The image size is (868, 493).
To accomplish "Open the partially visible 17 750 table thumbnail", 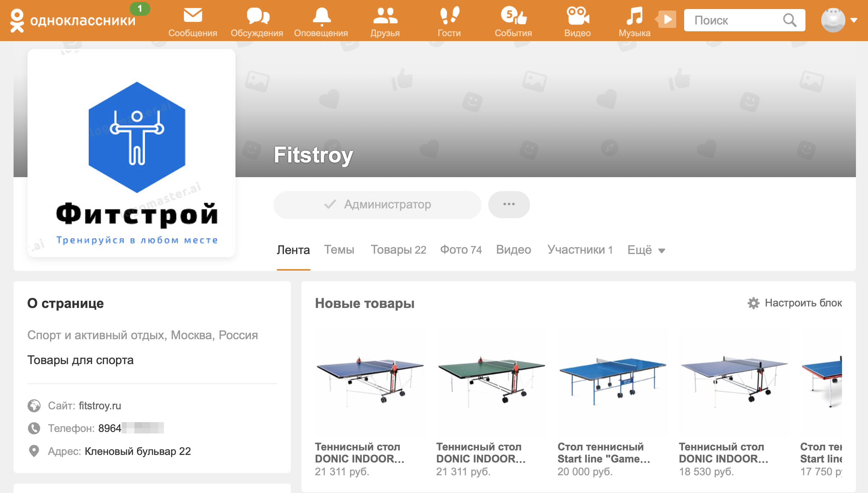I will (821, 381).
